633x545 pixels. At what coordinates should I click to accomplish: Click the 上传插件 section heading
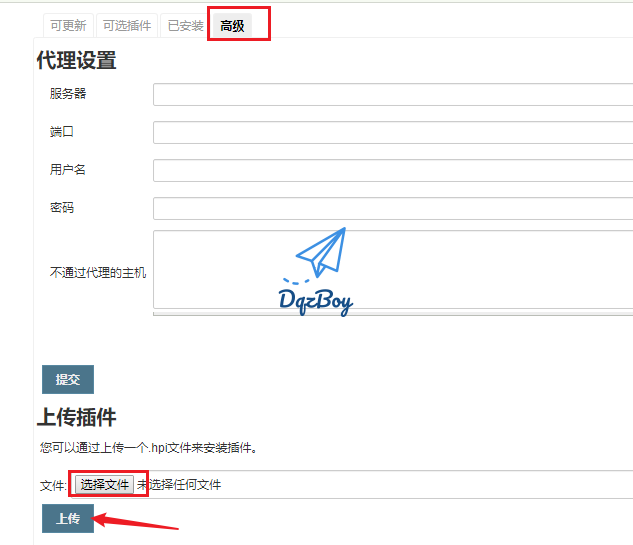(x=77, y=417)
